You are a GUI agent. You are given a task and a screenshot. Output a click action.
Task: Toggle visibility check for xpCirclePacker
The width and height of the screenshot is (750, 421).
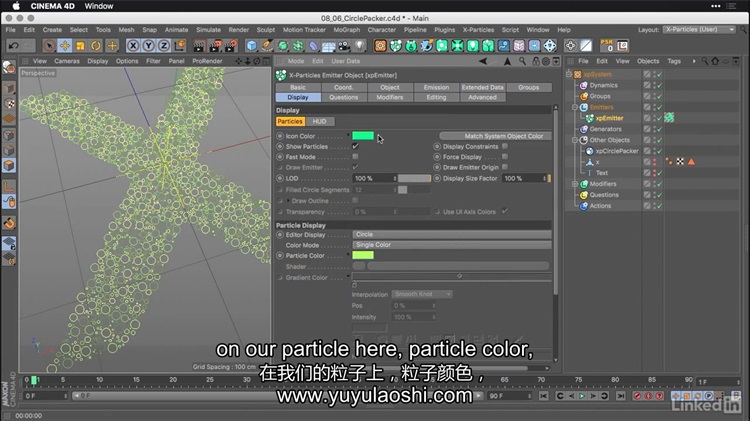[x=660, y=151]
